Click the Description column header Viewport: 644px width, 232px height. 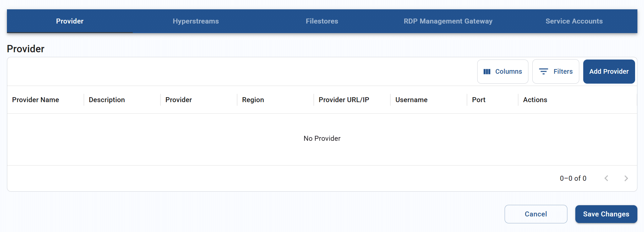(x=107, y=100)
